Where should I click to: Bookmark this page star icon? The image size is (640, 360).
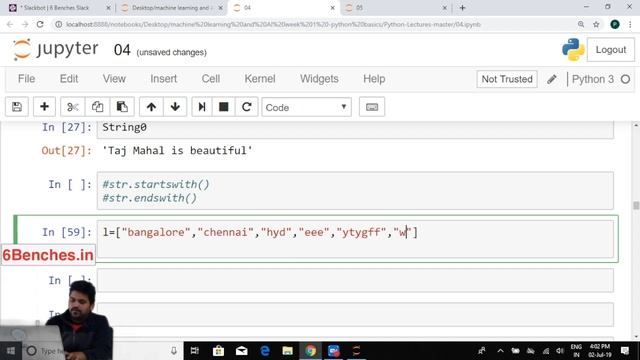tap(596, 24)
